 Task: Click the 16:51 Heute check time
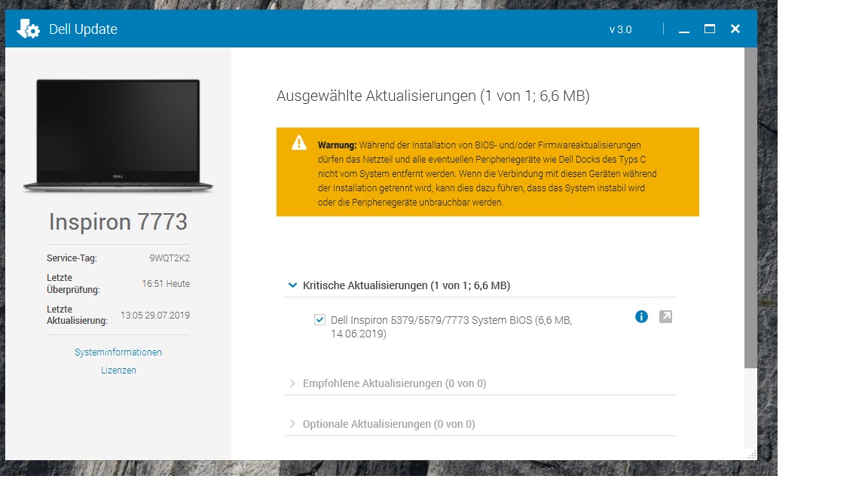pos(166,284)
